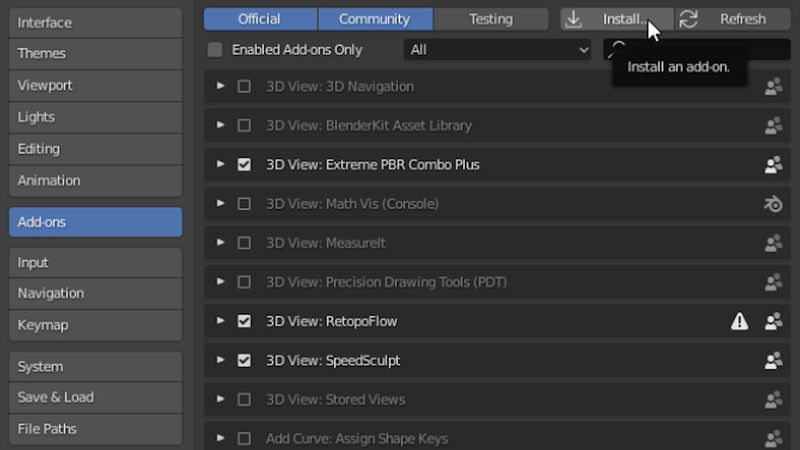Viewport: 800px width, 450px height.
Task: Disable the RetopoFlow add-on checkbox
Action: click(244, 321)
